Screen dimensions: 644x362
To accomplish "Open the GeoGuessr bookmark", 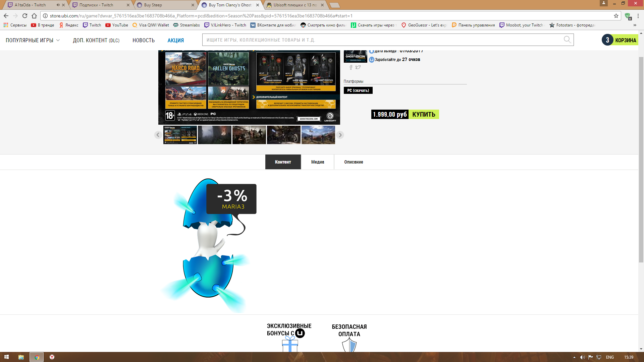I will click(x=424, y=25).
